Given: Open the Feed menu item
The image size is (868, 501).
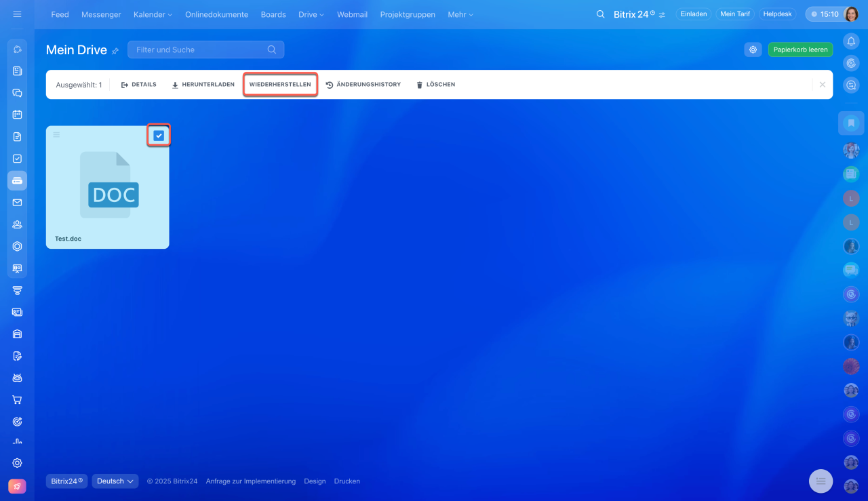Looking at the screenshot, I should 60,14.
